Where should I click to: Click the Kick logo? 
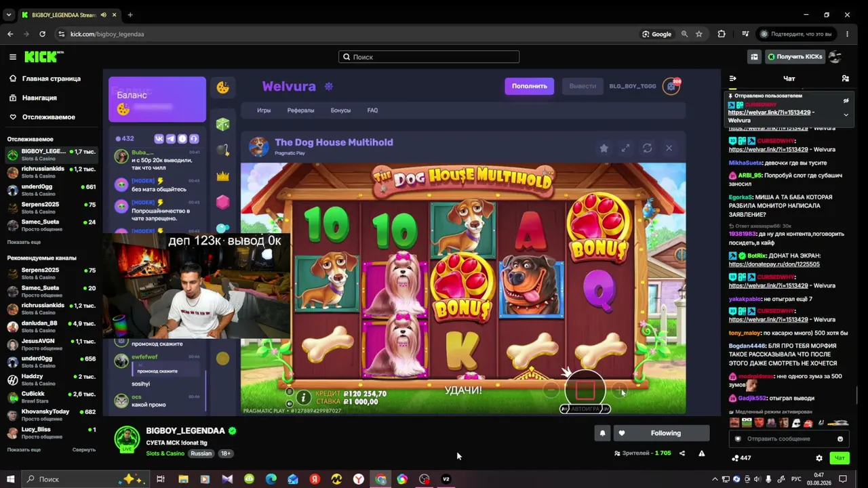[x=43, y=57]
